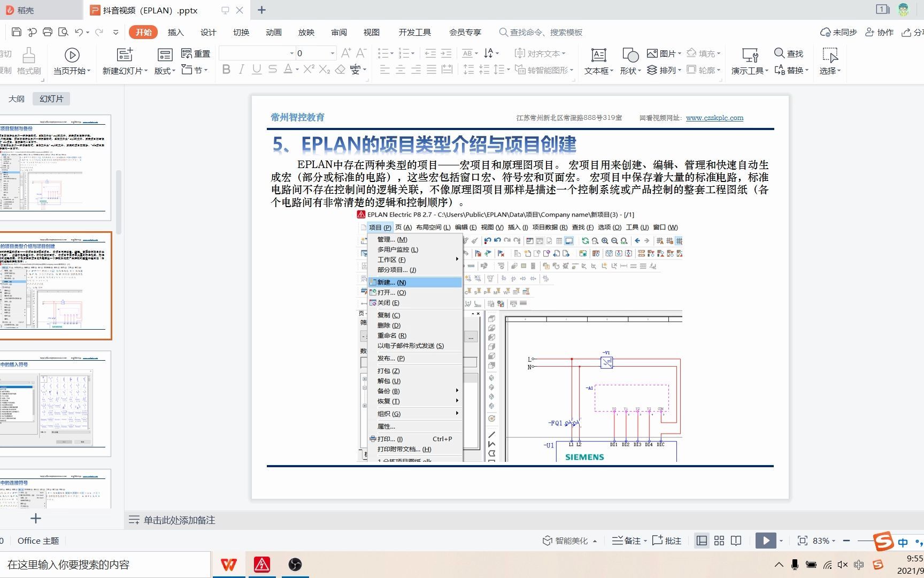The image size is (924, 578).
Task: Justify the paragraph text
Action: pyautogui.click(x=432, y=70)
